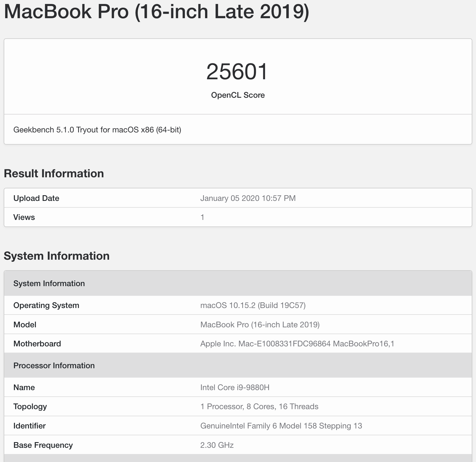The image size is (476, 462).
Task: Select the Model row value
Action: click(x=260, y=324)
